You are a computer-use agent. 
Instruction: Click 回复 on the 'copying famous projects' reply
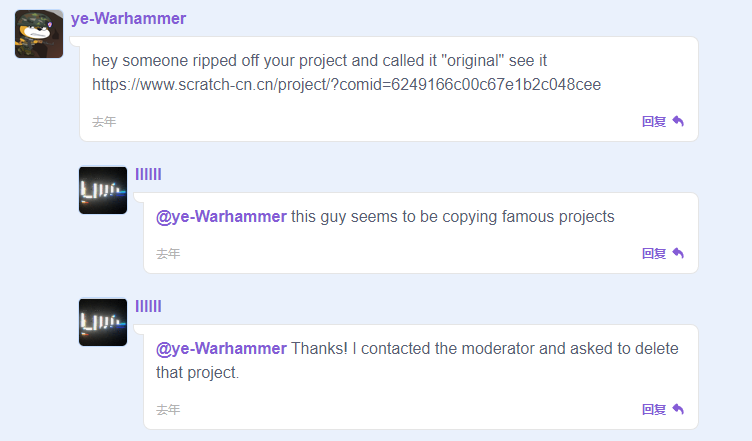coord(654,254)
